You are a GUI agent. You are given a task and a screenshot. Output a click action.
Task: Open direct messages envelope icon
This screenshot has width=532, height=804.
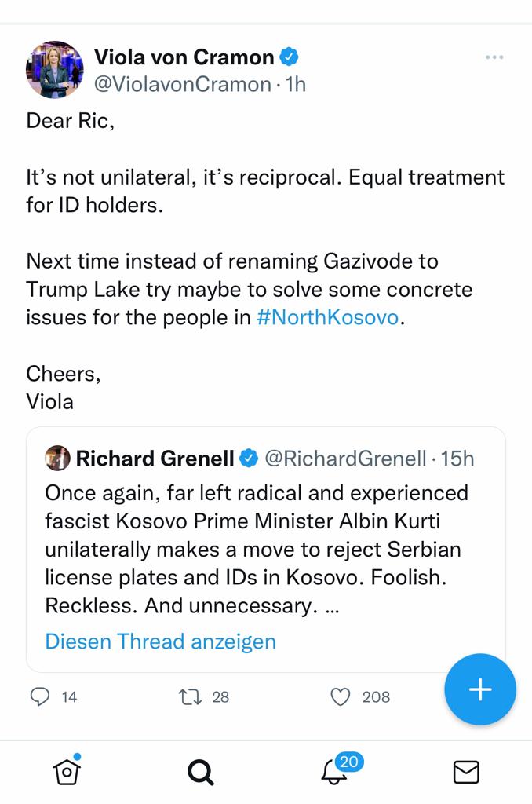point(466,773)
